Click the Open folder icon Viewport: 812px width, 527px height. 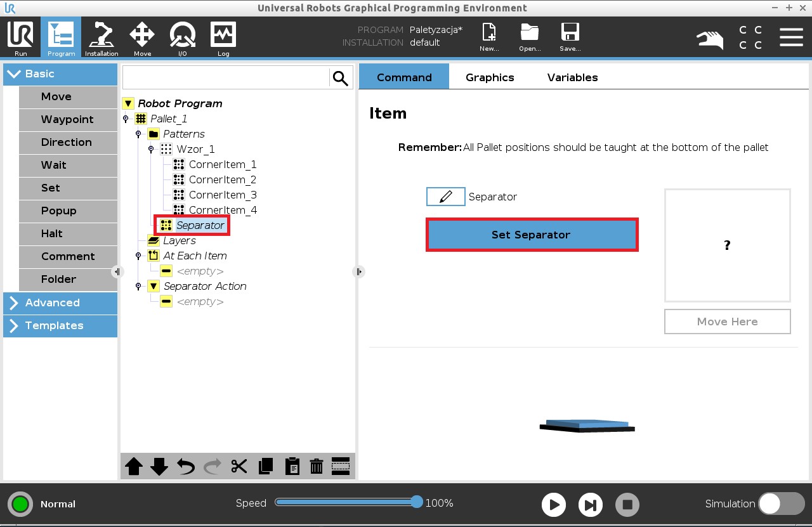(x=530, y=37)
